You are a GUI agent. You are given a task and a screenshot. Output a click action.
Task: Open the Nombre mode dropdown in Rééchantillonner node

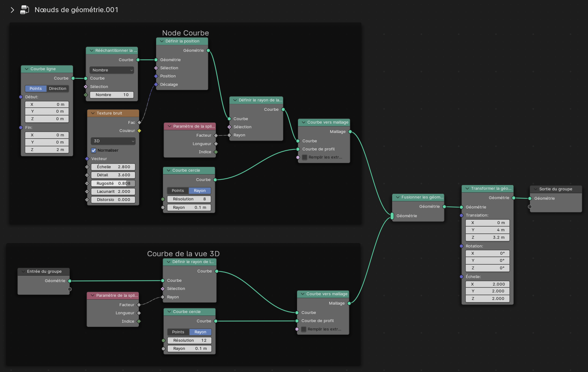coord(112,70)
